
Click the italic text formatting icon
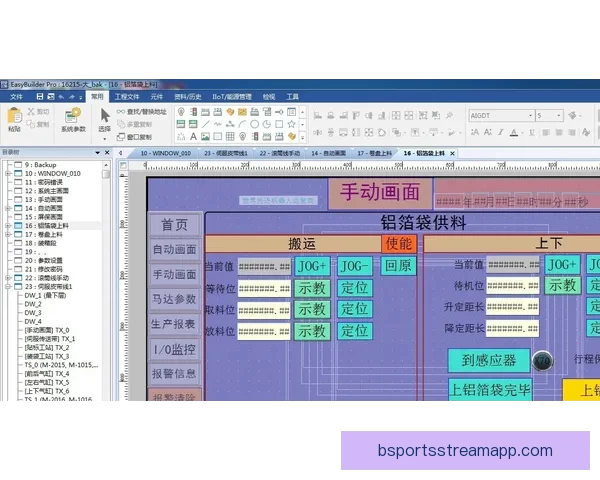coord(501,132)
